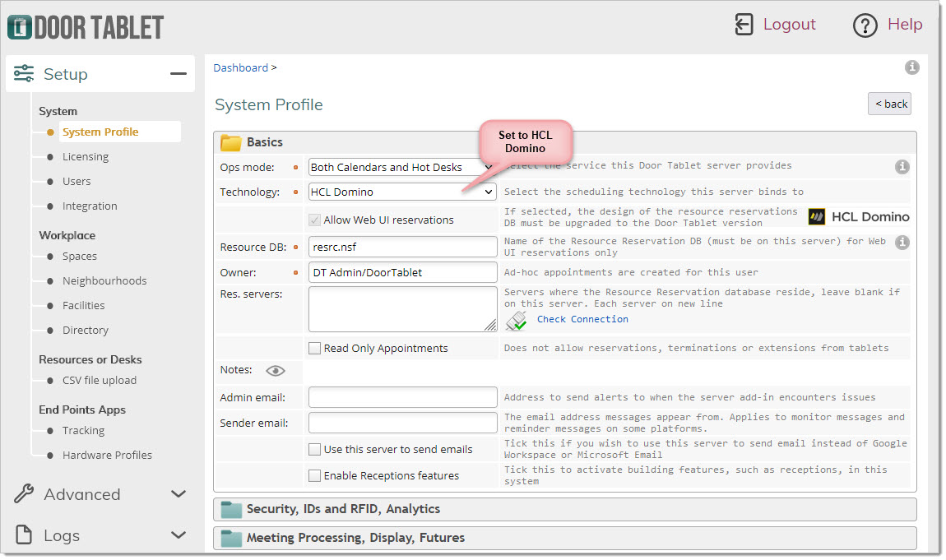
Task: Open the Technology dropdown
Action: coord(402,192)
